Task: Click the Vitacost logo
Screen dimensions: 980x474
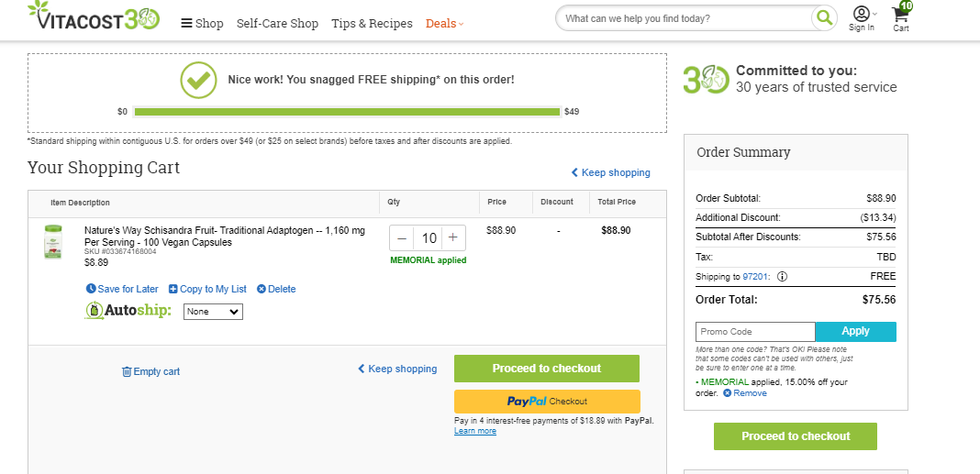Action: [94, 17]
